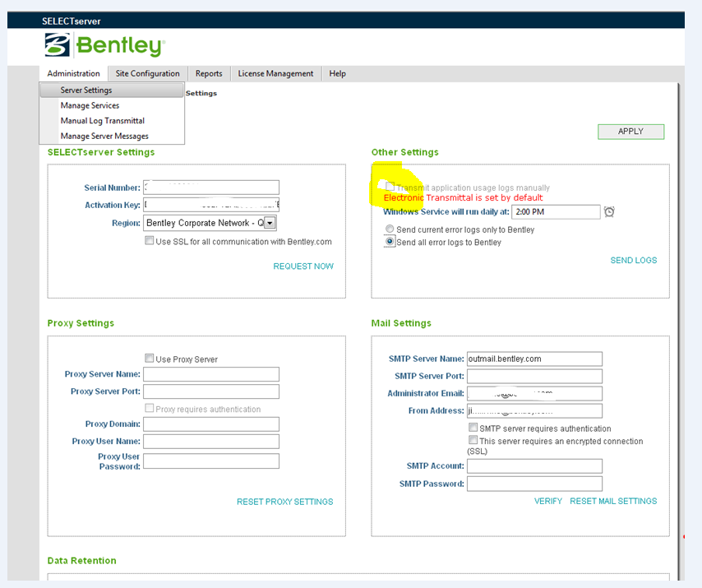Focus the Activation Key field
The image size is (702, 588).
211,205
